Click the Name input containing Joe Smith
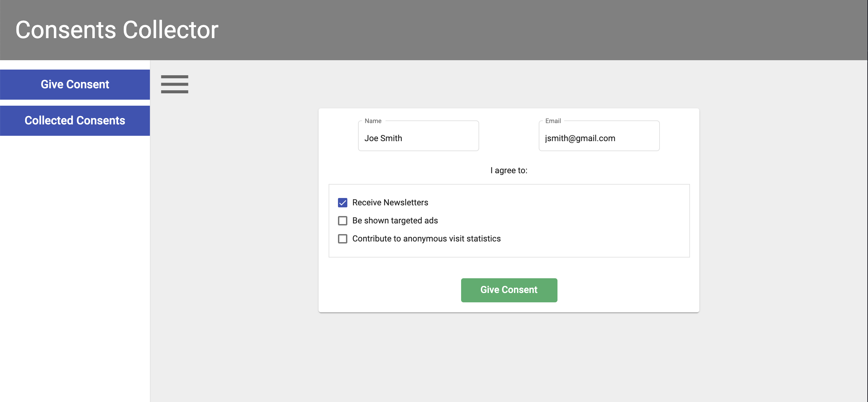The width and height of the screenshot is (868, 402). 418,138
